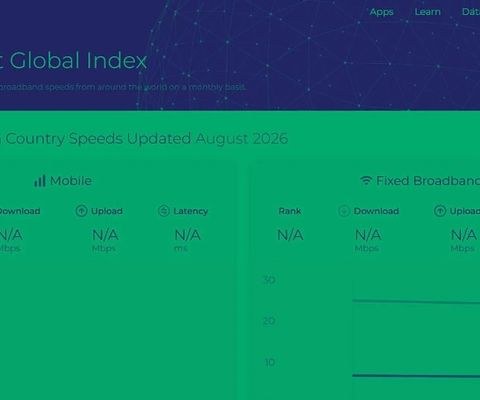Click the ms unit under Latency

tap(181, 249)
